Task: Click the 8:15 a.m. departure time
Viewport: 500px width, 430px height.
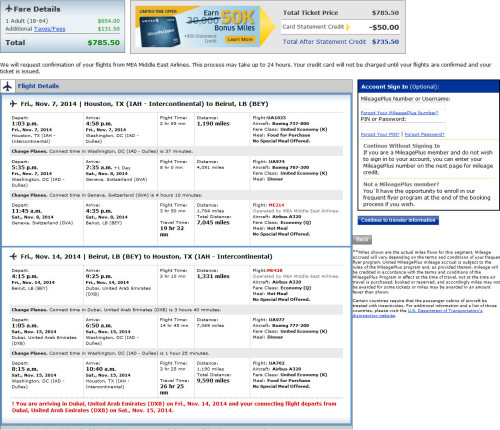Action: coord(25,369)
